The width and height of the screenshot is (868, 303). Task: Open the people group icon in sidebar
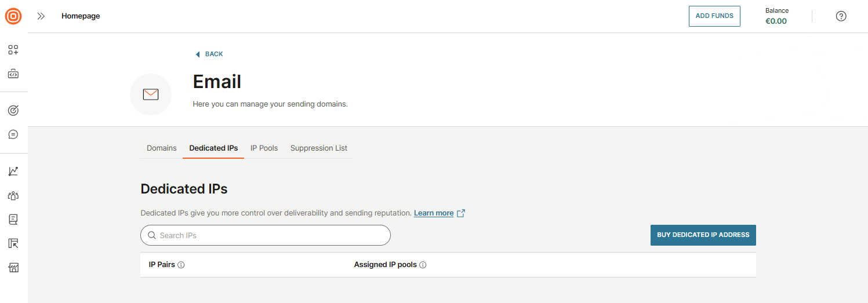tap(13, 196)
